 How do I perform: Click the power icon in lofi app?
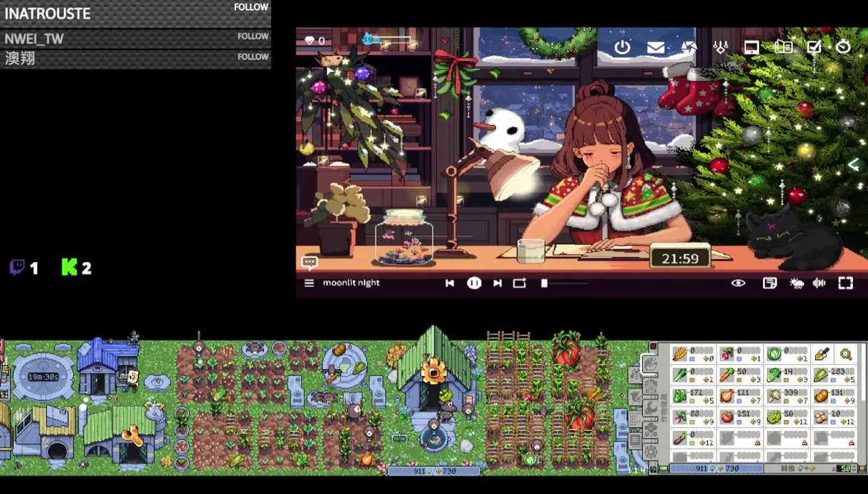click(622, 47)
